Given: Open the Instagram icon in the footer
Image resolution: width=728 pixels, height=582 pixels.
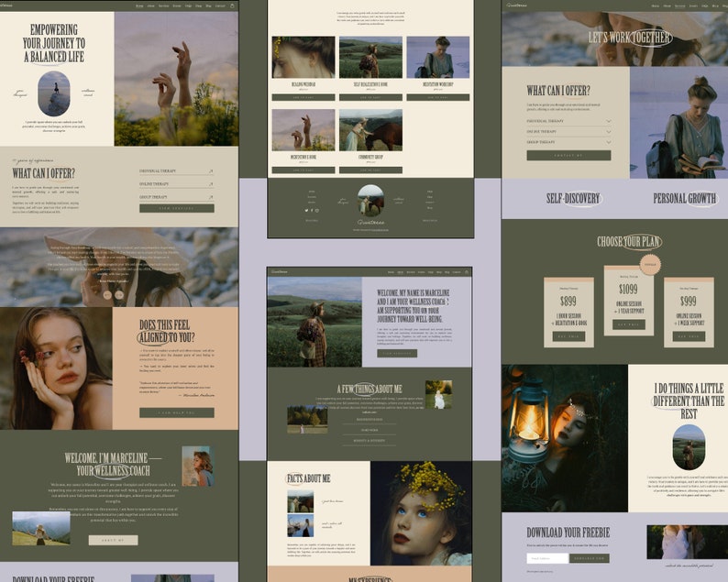Looking at the screenshot, I should 317,210.
